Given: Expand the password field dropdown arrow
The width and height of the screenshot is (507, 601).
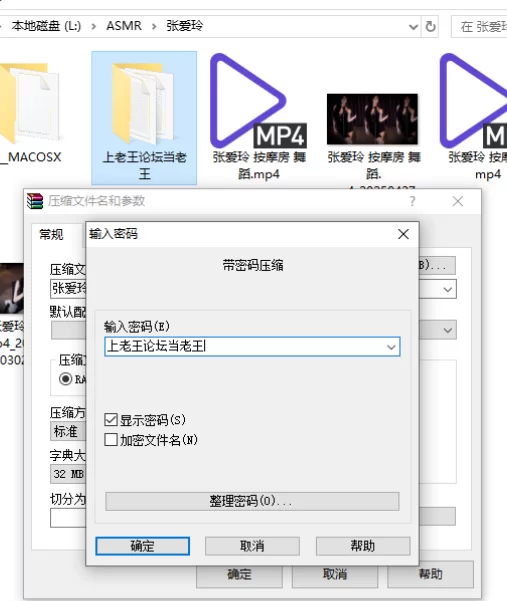Looking at the screenshot, I should click(391, 347).
